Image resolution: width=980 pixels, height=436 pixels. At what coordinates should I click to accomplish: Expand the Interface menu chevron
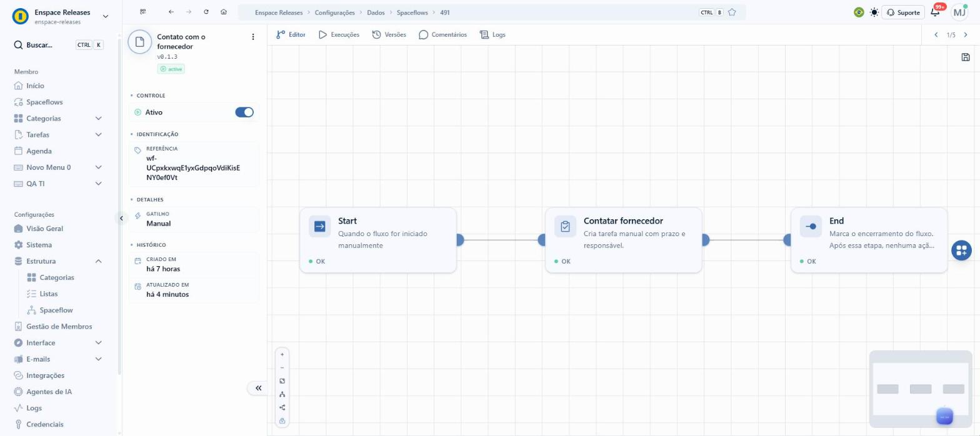coord(98,343)
